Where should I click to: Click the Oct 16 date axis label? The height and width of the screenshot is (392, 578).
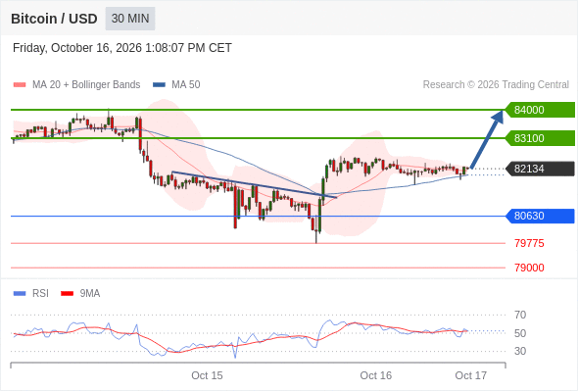pos(375,375)
